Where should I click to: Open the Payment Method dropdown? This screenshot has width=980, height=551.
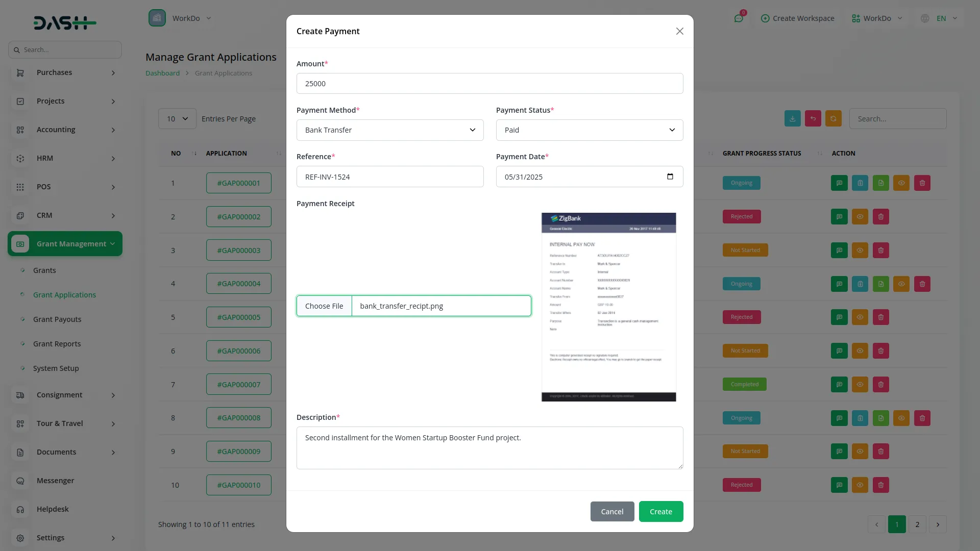(x=389, y=130)
